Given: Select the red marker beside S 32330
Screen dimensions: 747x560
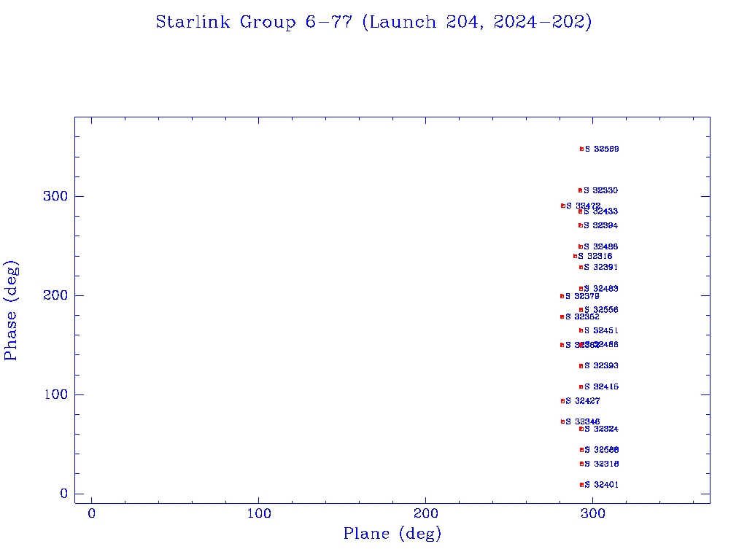Looking at the screenshot, I should pos(580,190).
